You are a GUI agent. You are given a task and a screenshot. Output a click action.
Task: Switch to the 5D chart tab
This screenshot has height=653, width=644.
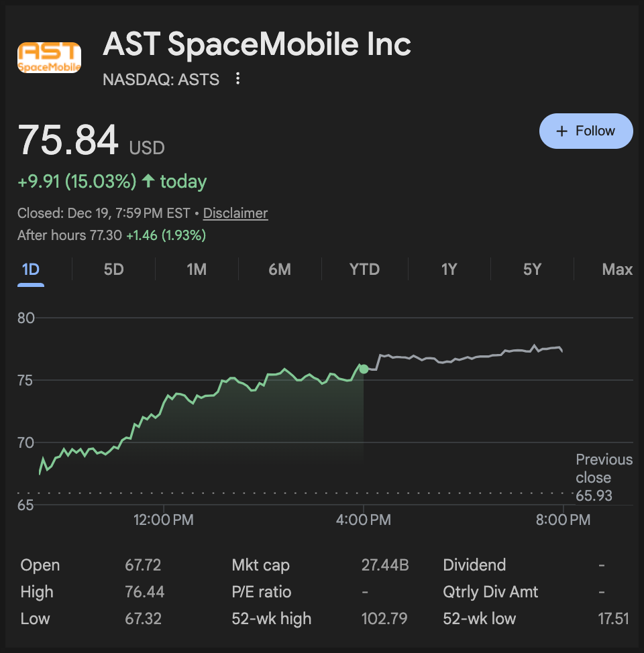[x=113, y=270]
